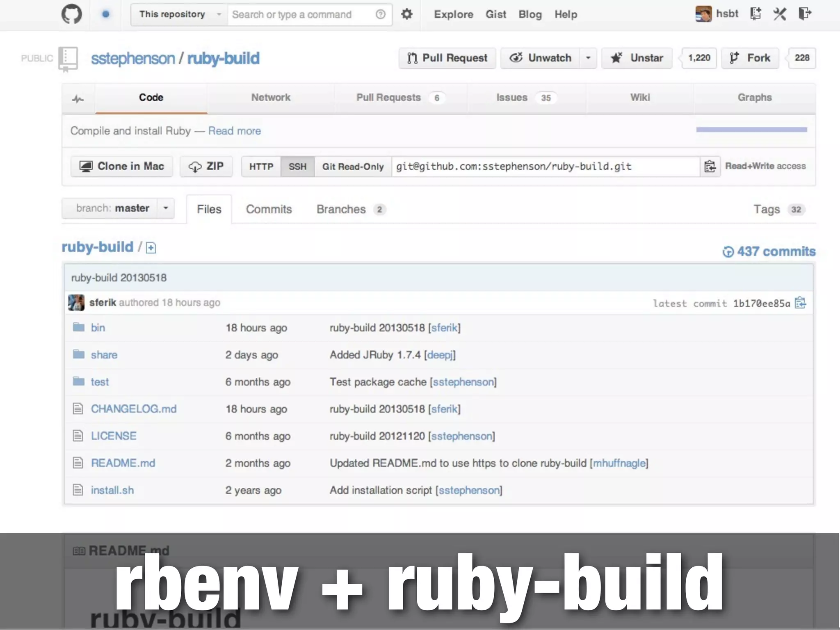View the 228 forks count
This screenshot has height=630, width=840.
coord(802,58)
